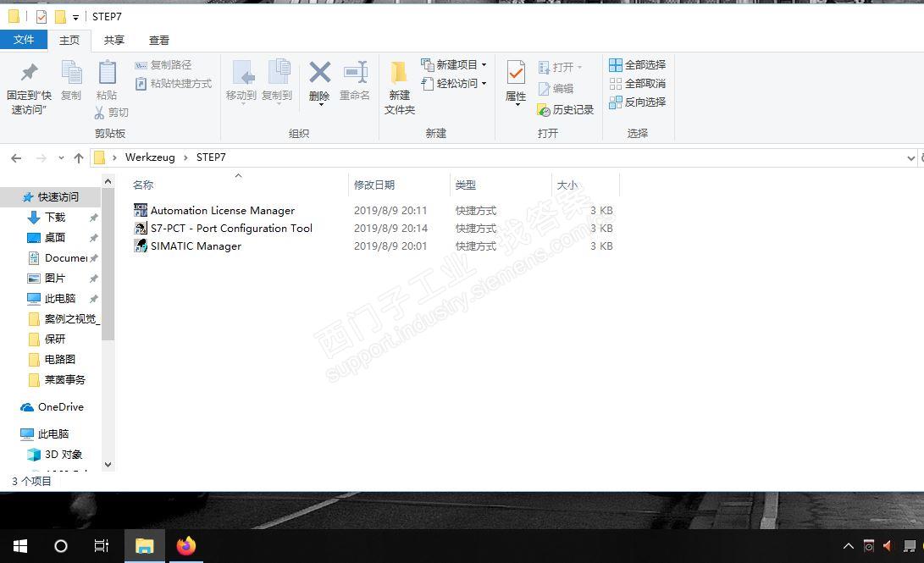Open OneDrive in the navigation pane
924x563 pixels.
point(52,407)
